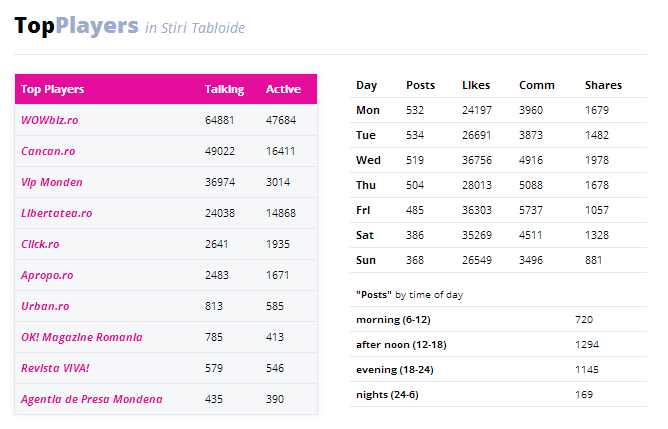
Task: Click the Top Players table header
Action: tap(52, 89)
